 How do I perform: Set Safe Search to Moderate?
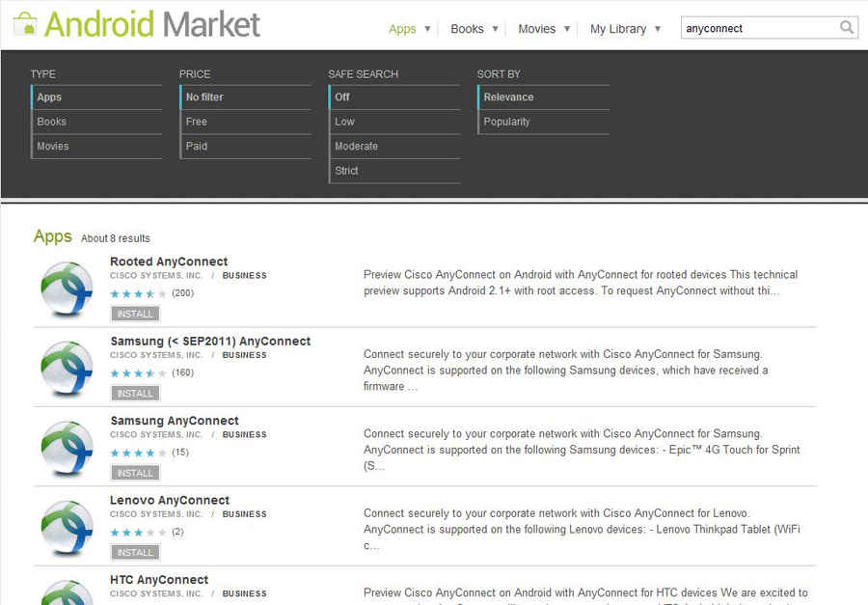[x=394, y=147]
